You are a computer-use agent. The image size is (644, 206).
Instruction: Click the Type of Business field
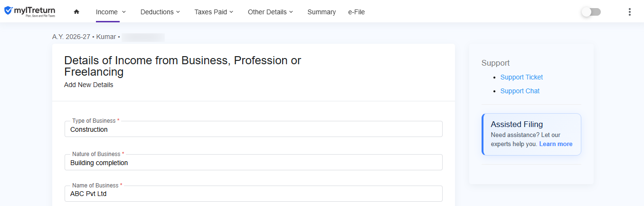point(254,129)
